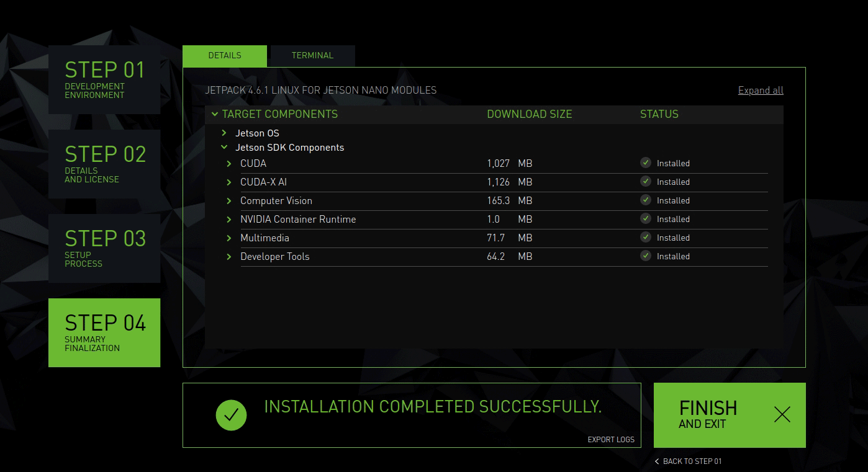868x472 pixels.
Task: Click the JetPack 4.6.1 Linux title text
Action: [321, 91]
